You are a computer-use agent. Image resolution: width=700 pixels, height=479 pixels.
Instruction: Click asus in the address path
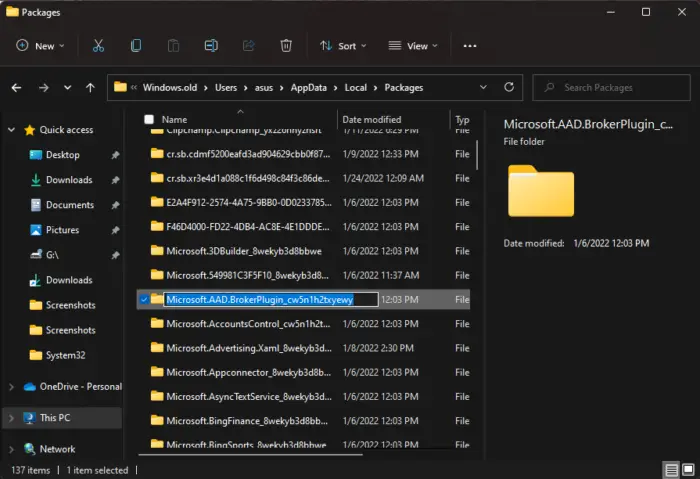click(x=263, y=87)
